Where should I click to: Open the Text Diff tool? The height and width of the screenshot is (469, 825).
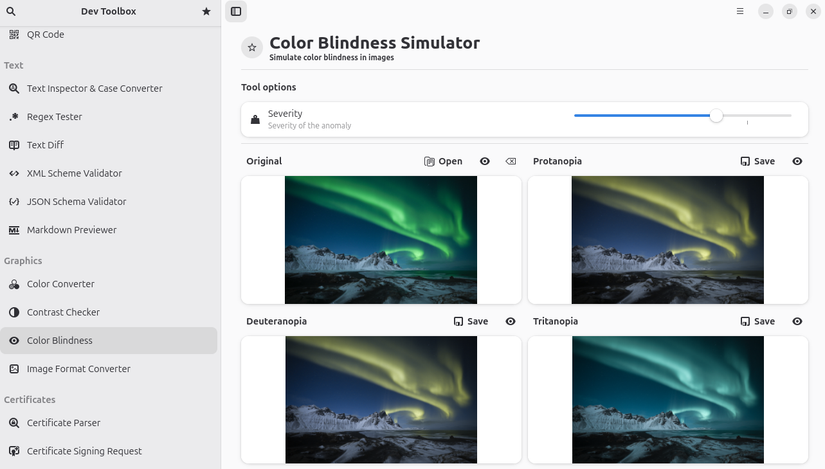click(x=108, y=145)
